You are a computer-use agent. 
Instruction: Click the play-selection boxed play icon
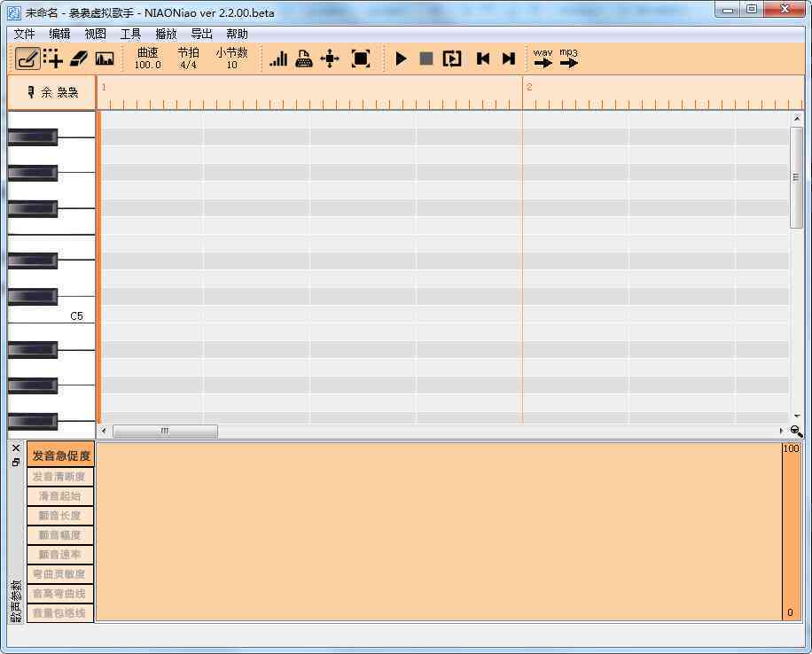(x=452, y=58)
